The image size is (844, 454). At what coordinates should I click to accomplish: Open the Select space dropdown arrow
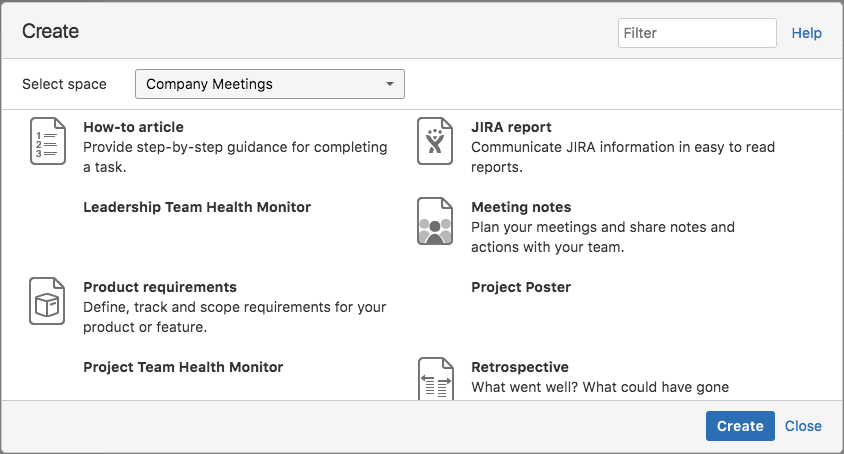(390, 84)
